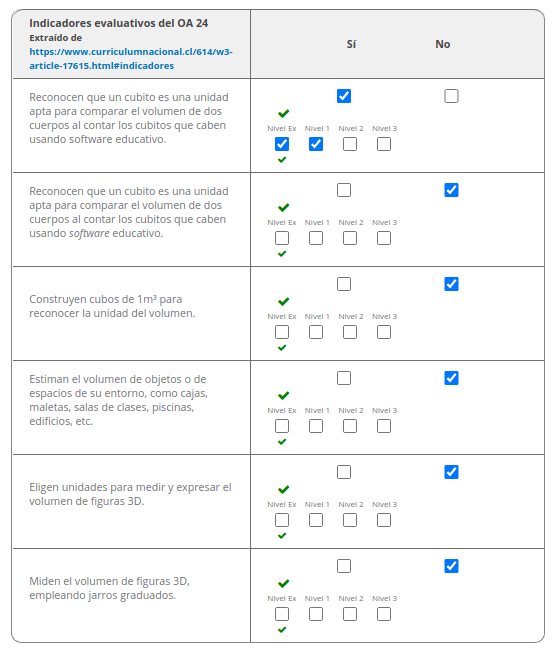Click green checkmark icon above first row's Nivel Ex
Screen dimensions: 555x649
[x=284, y=113]
